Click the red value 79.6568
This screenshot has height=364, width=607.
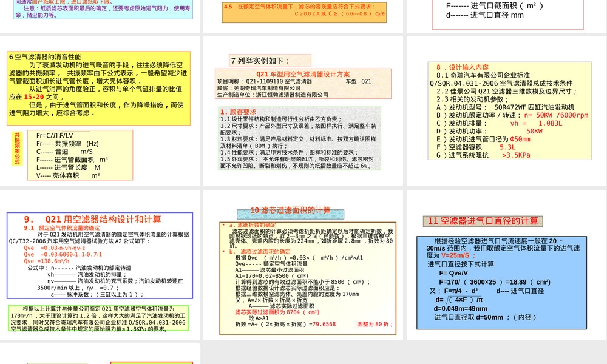pyautogui.click(x=324, y=324)
